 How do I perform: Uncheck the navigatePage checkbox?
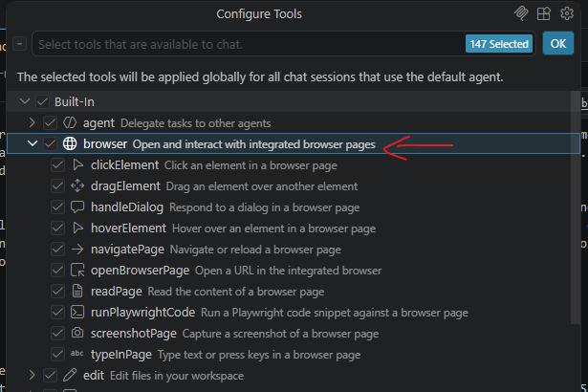57,249
